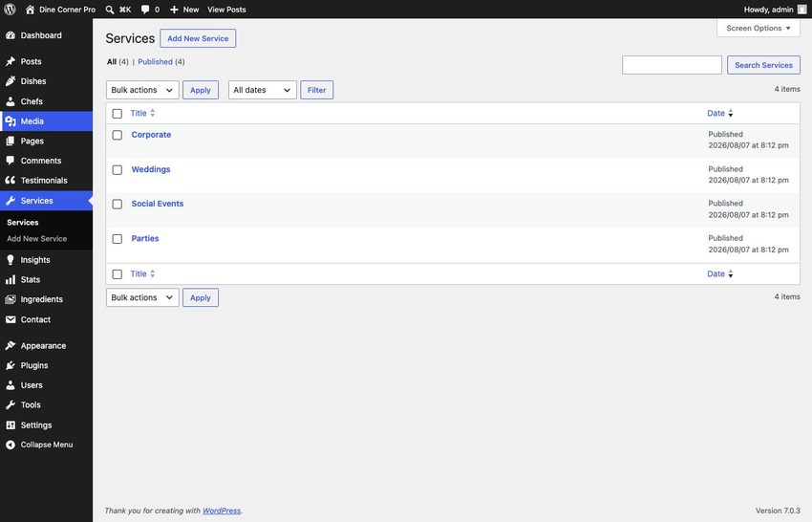Image resolution: width=812 pixels, height=522 pixels.
Task: Click the Add New Service button
Action: pyautogui.click(x=198, y=38)
